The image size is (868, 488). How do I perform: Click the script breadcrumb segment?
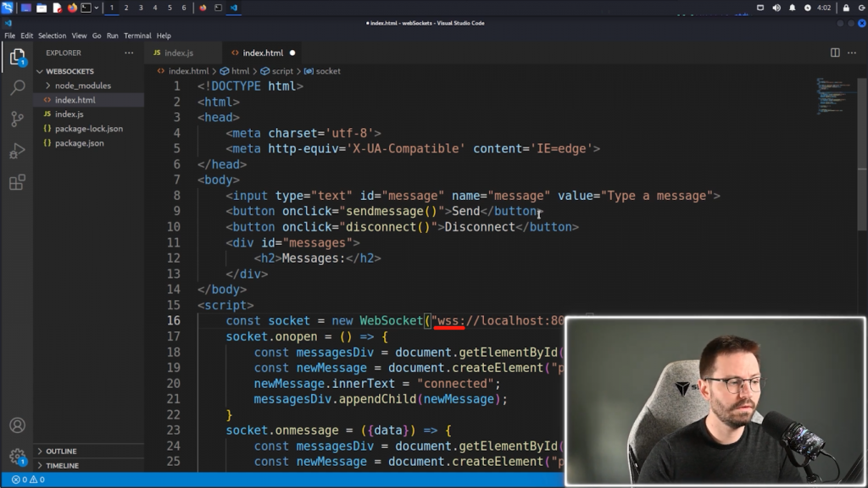click(x=282, y=71)
